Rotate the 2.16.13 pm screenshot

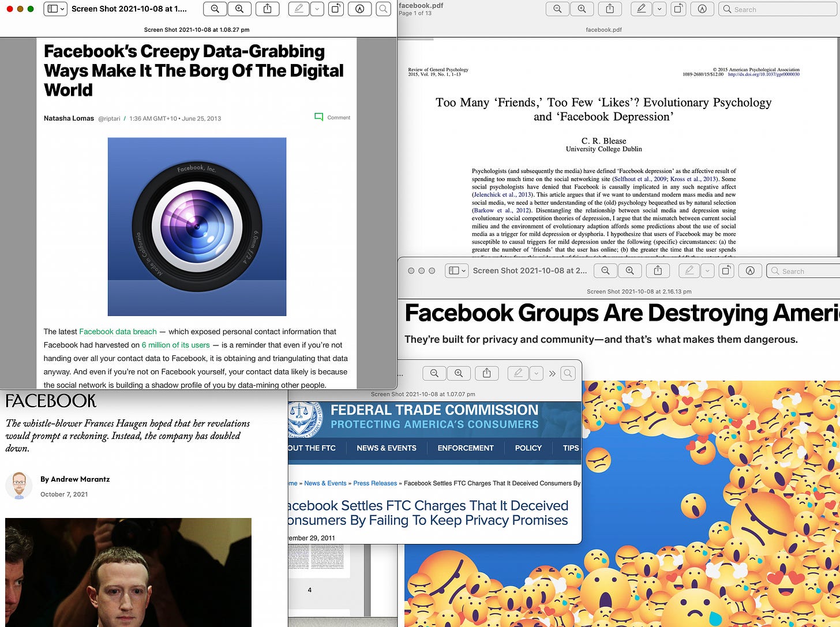726,271
